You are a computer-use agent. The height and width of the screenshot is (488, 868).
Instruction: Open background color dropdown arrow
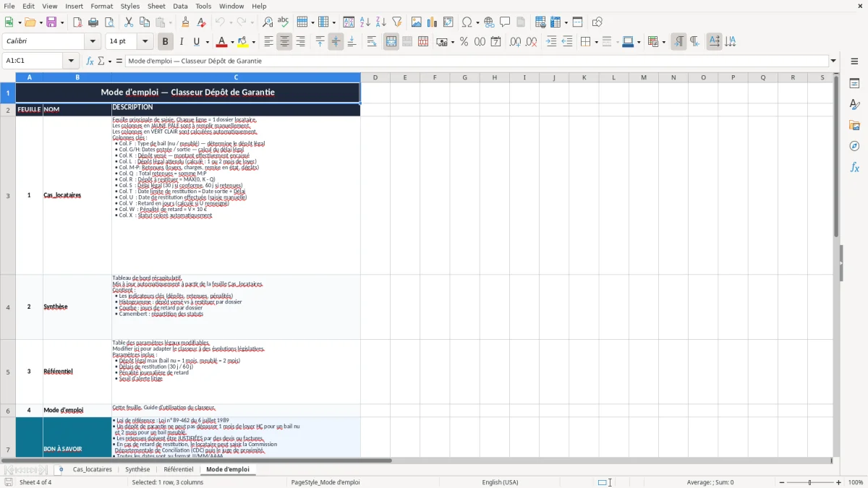point(253,42)
